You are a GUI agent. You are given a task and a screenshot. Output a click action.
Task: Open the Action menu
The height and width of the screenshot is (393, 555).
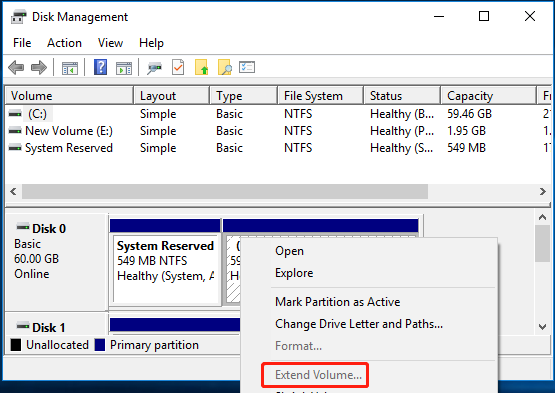(64, 43)
